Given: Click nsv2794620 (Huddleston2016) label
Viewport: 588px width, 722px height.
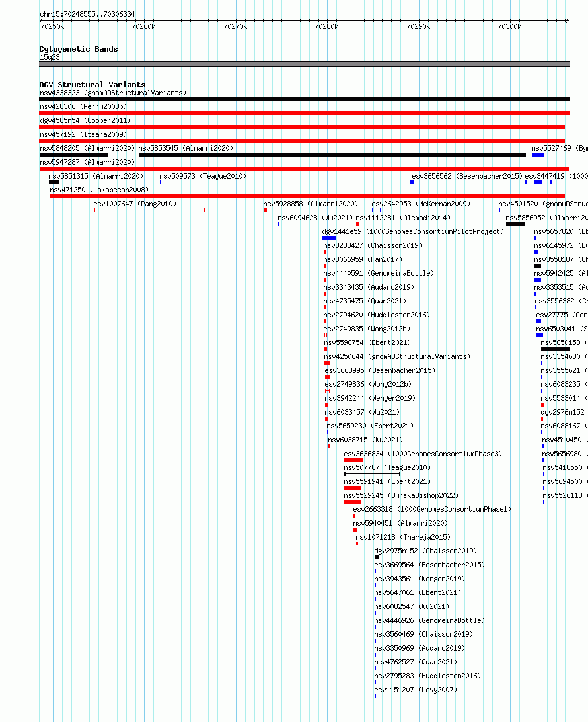Looking at the screenshot, I should tap(377, 315).
